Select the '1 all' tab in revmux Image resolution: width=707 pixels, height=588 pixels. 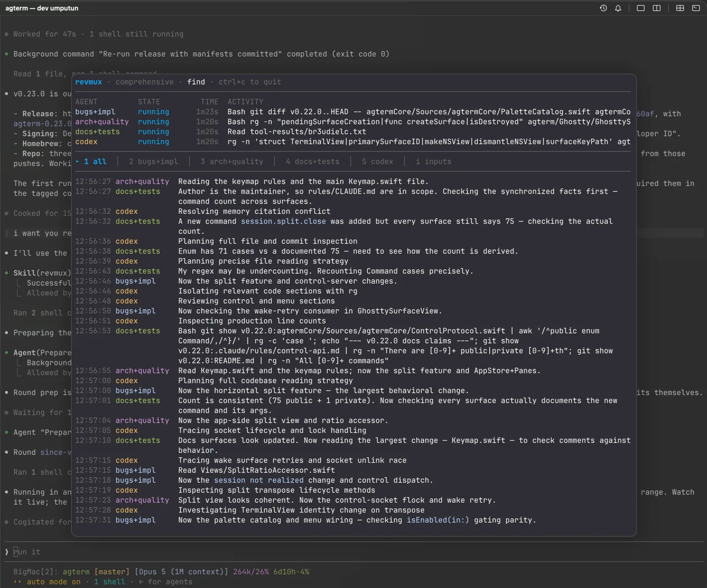(x=95, y=162)
